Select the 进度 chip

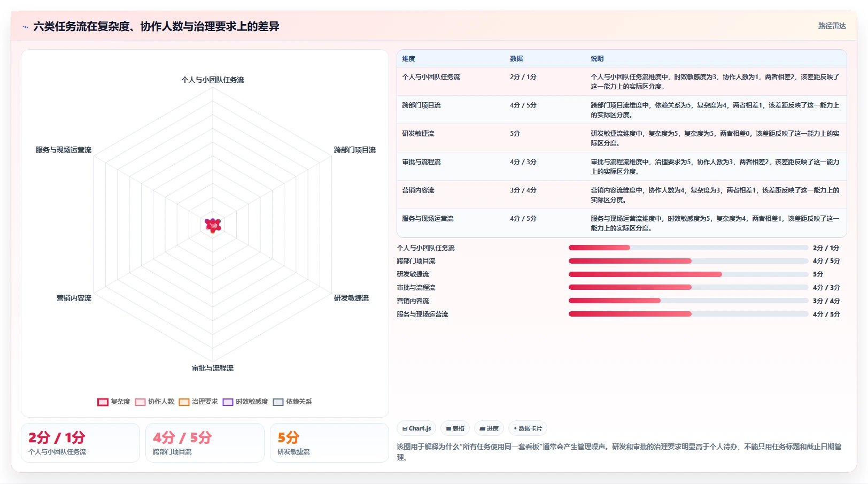[x=489, y=428]
